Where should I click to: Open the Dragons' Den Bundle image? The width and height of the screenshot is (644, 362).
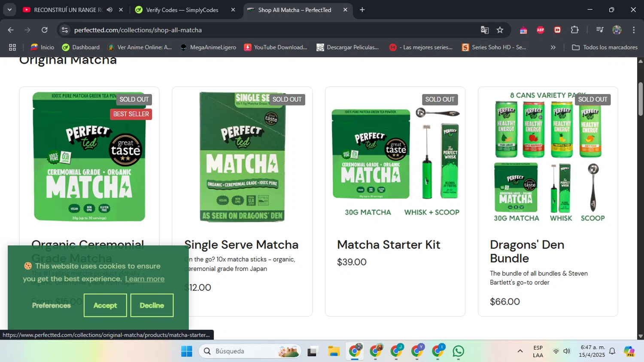(548, 157)
